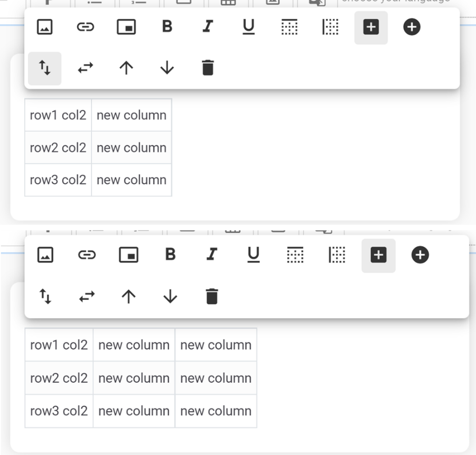
Task: Toggle bold in toolbar above two-column table
Action: point(167,27)
